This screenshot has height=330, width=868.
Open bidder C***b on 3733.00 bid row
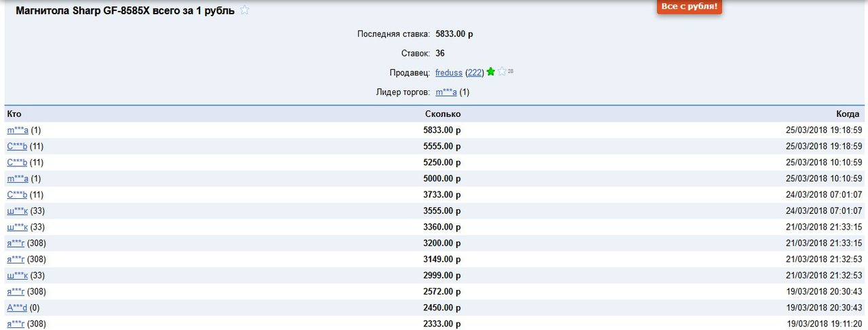coord(17,195)
